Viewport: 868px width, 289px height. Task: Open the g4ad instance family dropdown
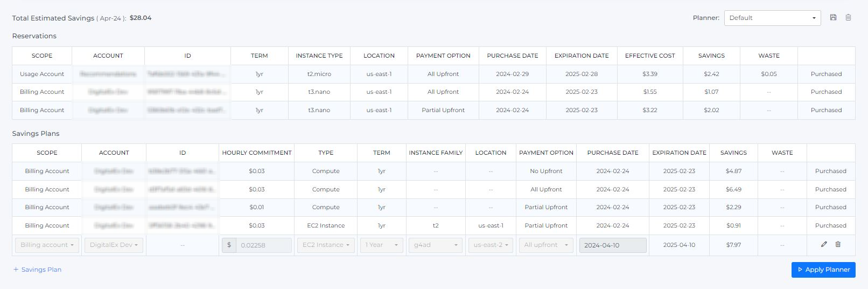(435, 245)
